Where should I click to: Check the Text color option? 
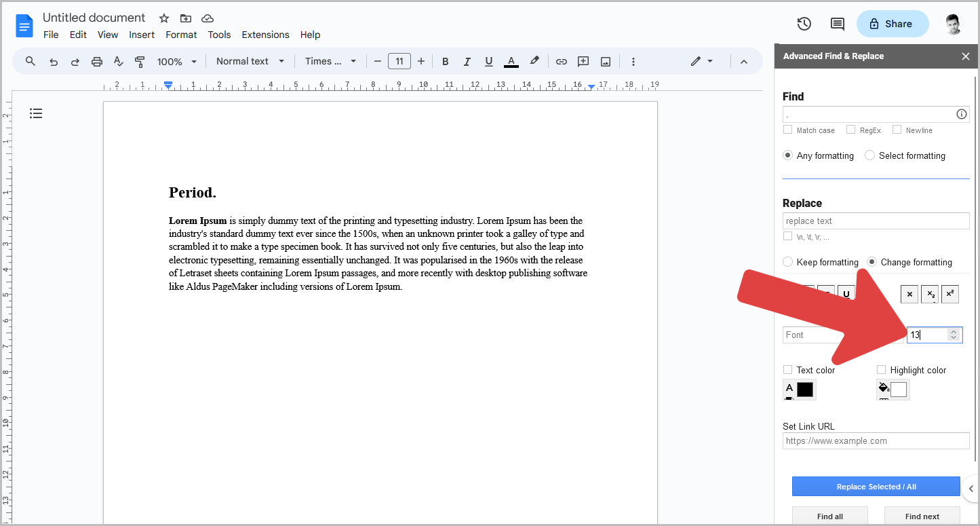tap(787, 370)
